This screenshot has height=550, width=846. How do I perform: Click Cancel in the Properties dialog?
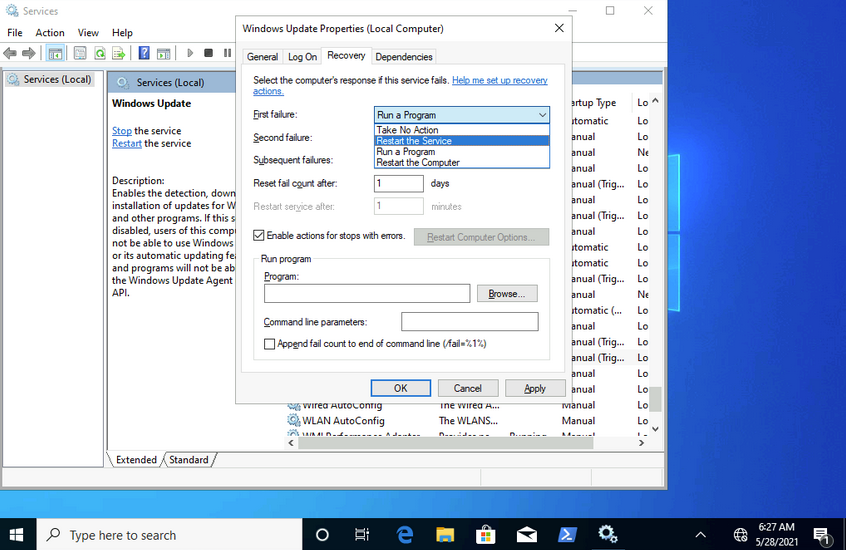coord(467,388)
